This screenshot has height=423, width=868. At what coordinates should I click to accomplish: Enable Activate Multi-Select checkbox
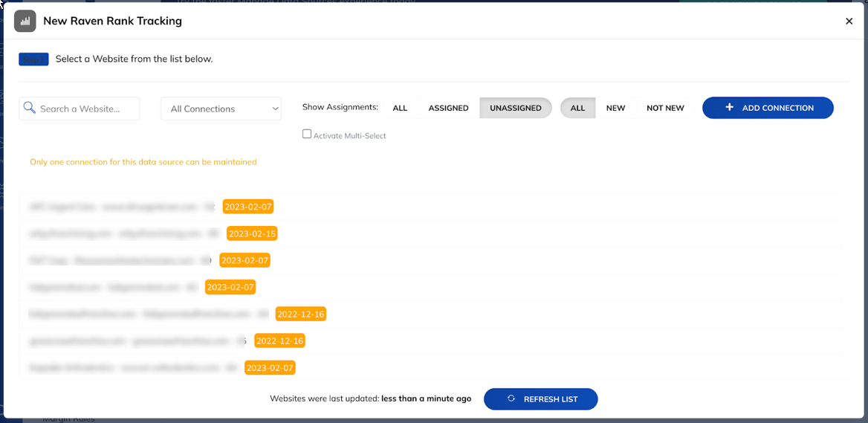tap(307, 134)
